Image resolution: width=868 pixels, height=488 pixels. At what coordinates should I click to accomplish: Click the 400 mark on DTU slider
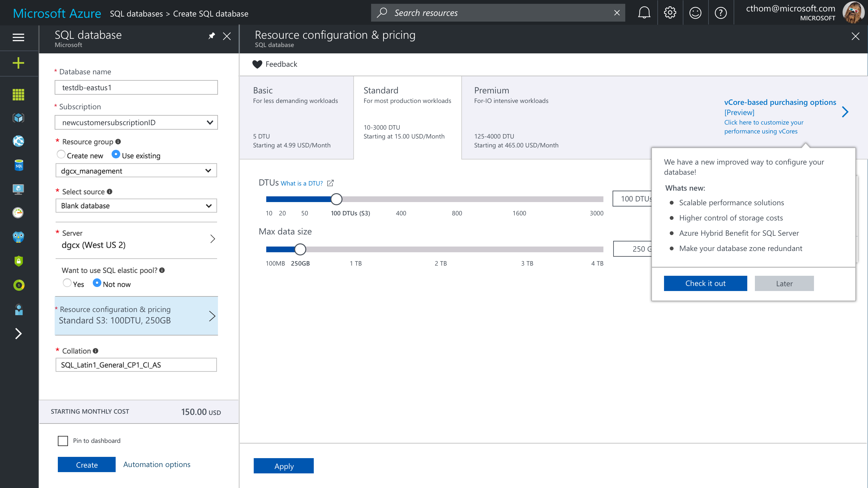tap(401, 213)
